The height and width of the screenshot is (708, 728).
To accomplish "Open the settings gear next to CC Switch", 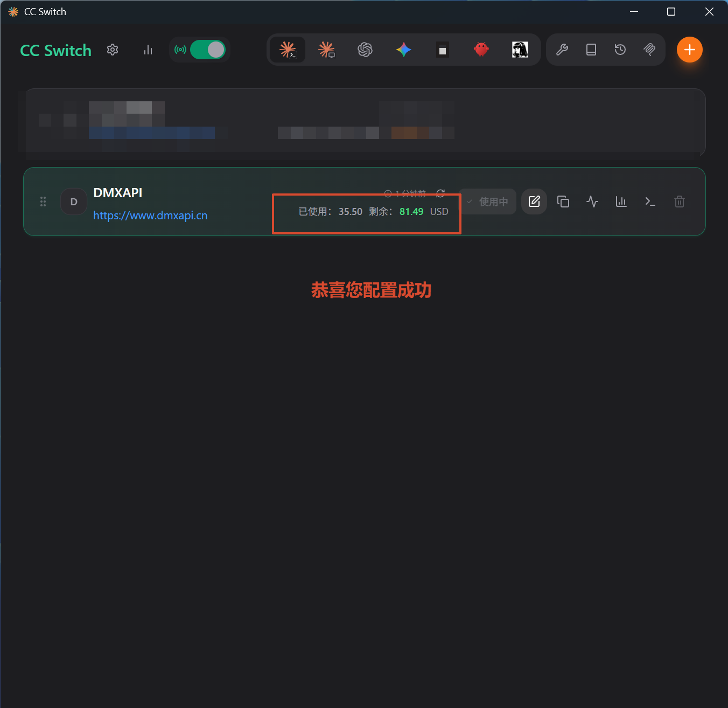I will tap(113, 50).
